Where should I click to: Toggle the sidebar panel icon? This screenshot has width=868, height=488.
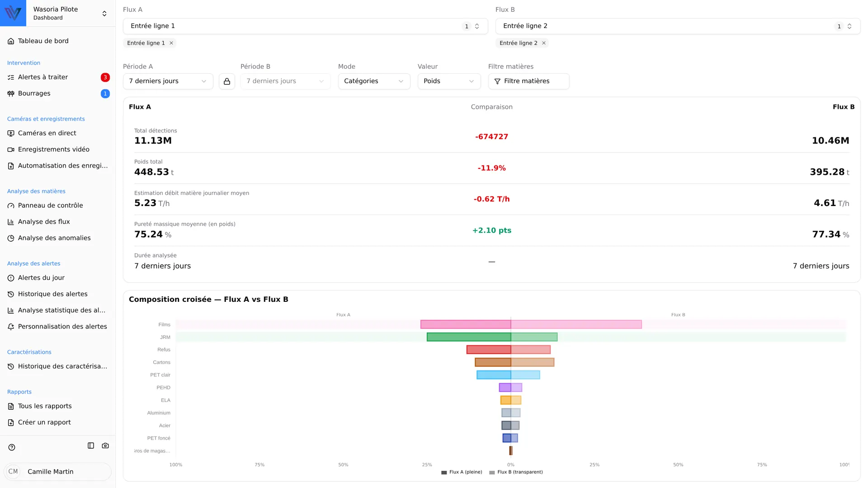click(91, 446)
